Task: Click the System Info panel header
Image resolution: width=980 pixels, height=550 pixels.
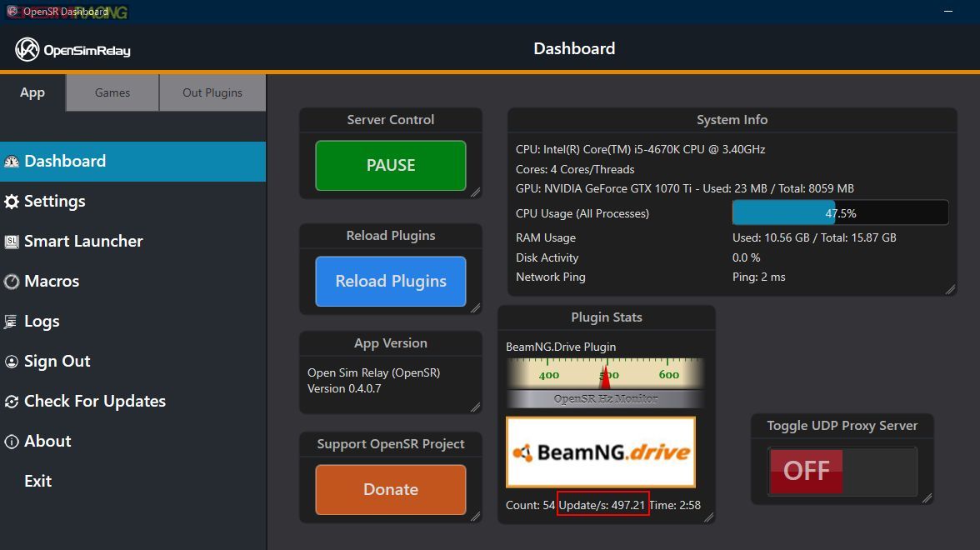Action: coord(732,120)
